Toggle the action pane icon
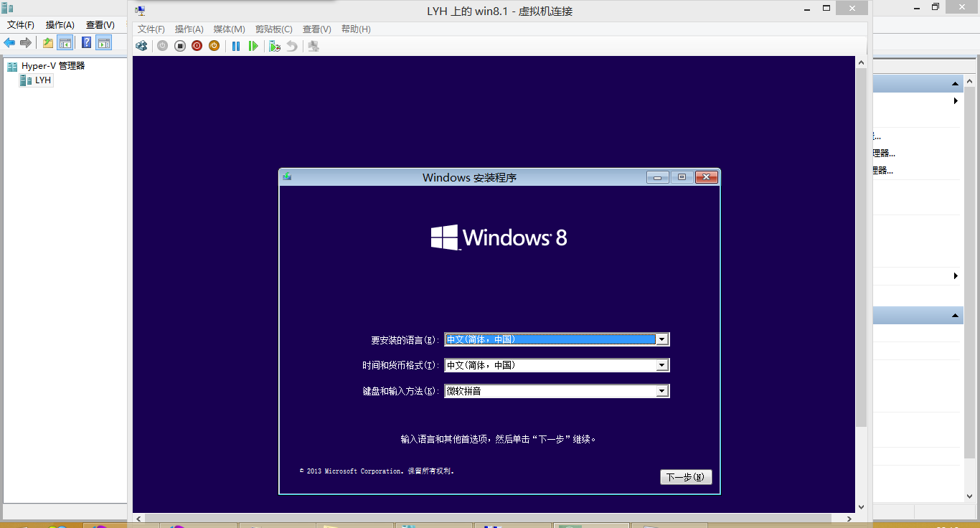Screen dimensions: 980x528 [x=105, y=43]
